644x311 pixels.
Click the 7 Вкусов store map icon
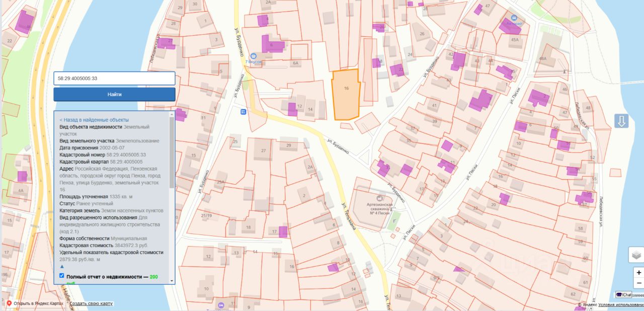coord(253,55)
